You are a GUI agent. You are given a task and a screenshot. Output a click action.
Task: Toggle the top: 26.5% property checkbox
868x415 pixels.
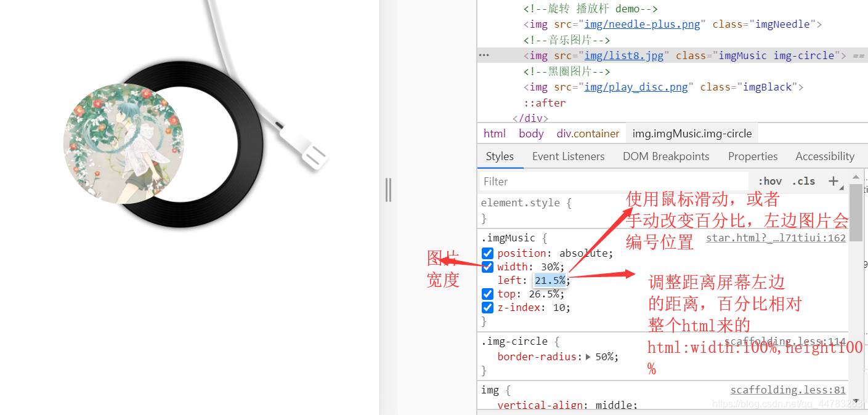click(x=488, y=294)
